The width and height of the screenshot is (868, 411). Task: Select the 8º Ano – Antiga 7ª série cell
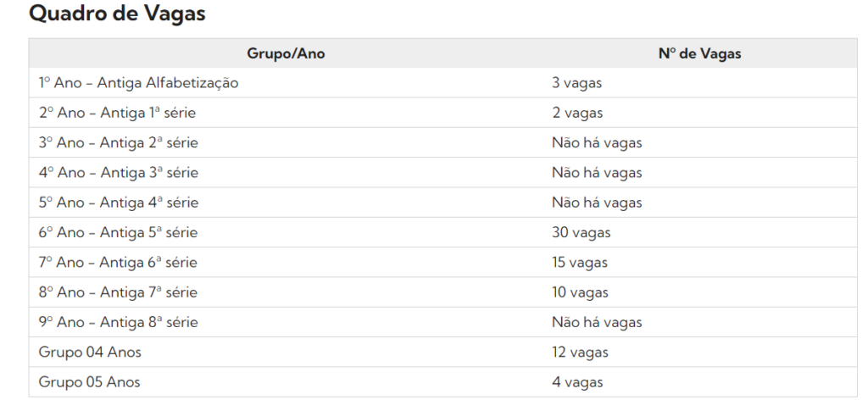pyautogui.click(x=286, y=292)
